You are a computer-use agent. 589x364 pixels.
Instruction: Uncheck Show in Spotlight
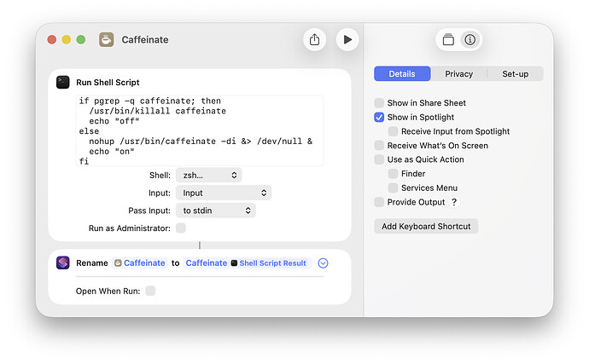point(379,118)
